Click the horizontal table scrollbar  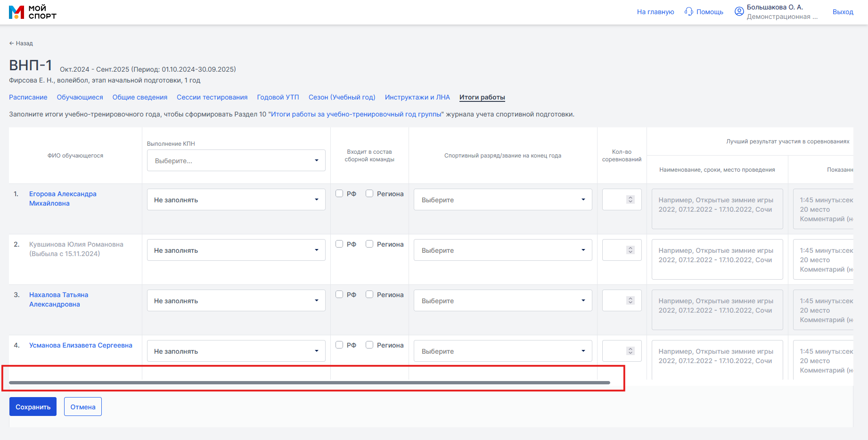pyautogui.click(x=310, y=382)
